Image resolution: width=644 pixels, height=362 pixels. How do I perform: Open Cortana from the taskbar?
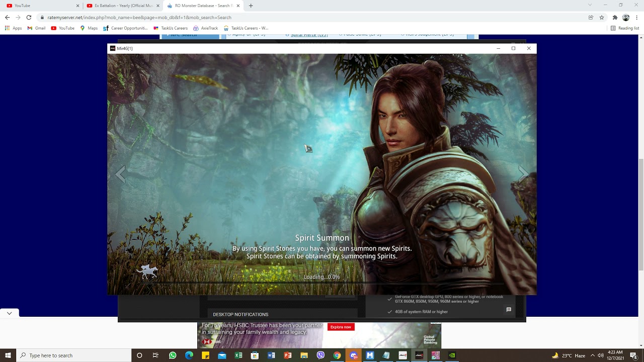(x=139, y=355)
